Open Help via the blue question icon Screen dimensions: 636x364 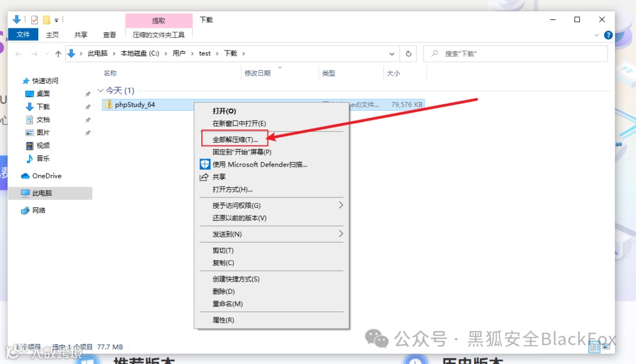pos(608,35)
